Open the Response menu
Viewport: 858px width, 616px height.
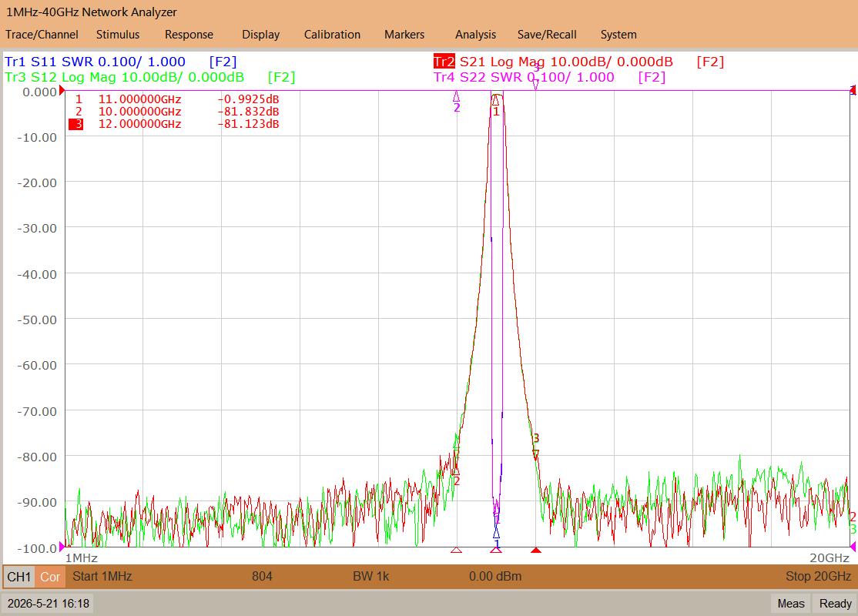(189, 35)
